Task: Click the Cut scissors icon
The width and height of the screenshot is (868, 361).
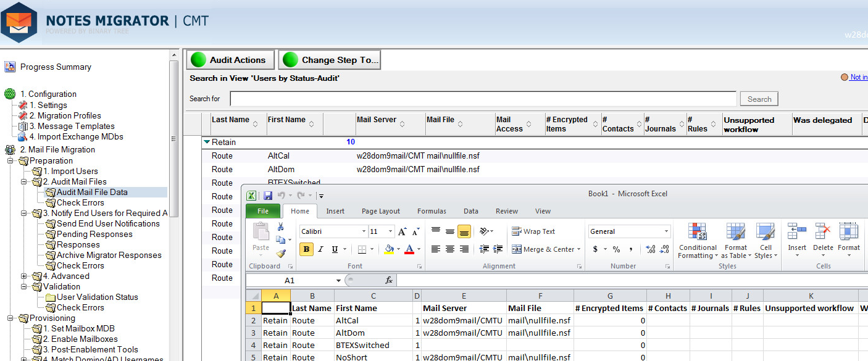Action: [x=281, y=227]
